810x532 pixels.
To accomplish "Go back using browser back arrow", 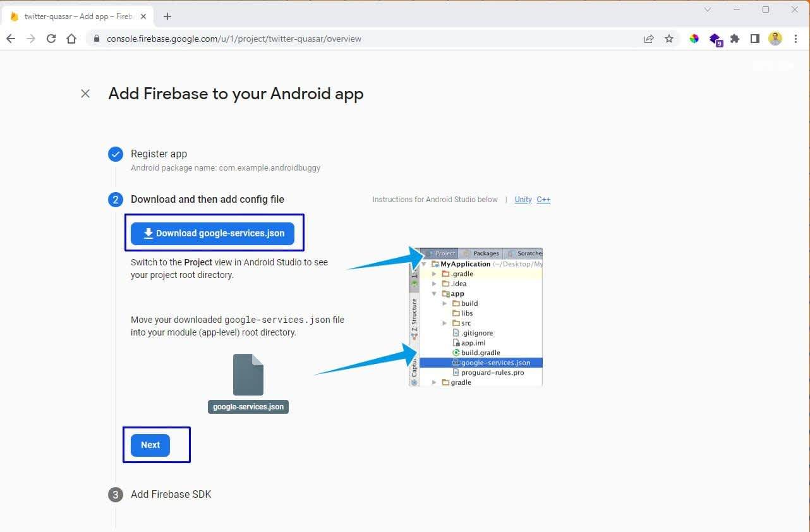I will tap(11, 39).
